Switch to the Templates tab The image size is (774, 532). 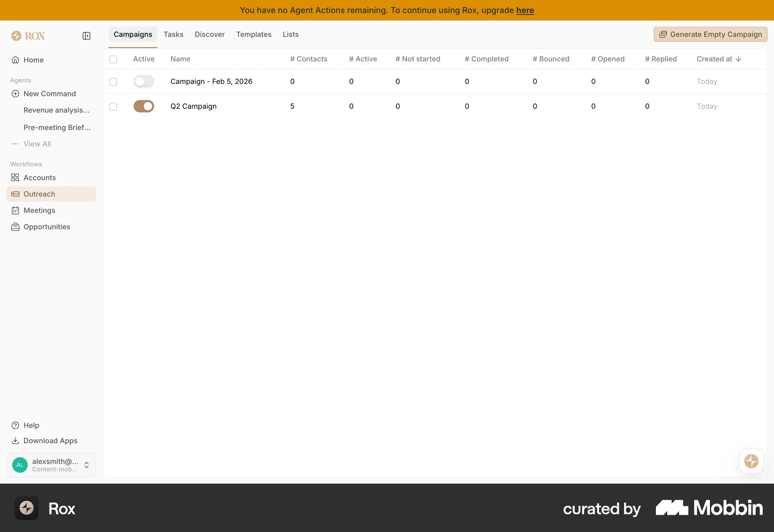click(x=254, y=34)
